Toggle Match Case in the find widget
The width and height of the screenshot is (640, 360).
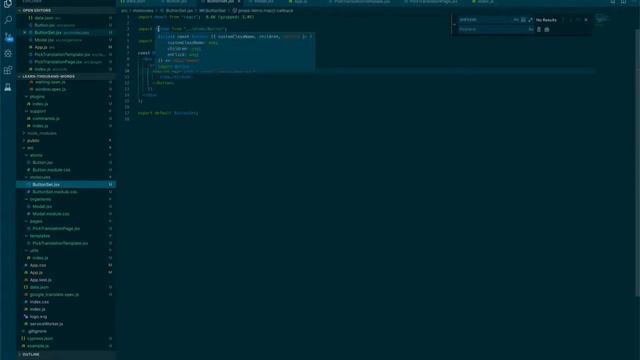point(516,20)
